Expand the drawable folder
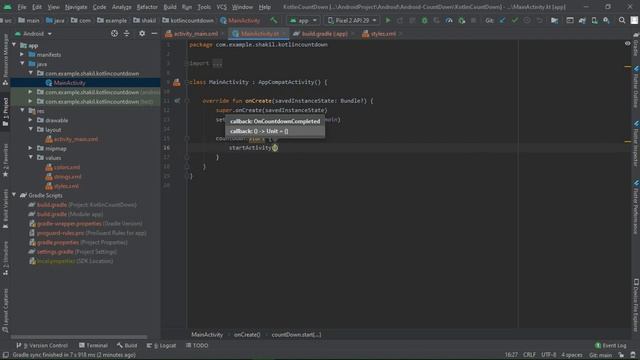Viewport: 640px width, 360px height. 31,120
